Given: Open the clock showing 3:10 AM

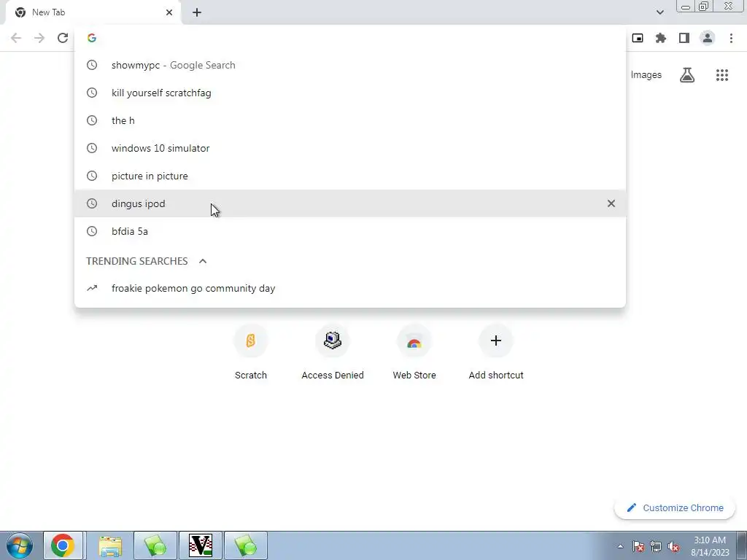Looking at the screenshot, I should click(710, 546).
